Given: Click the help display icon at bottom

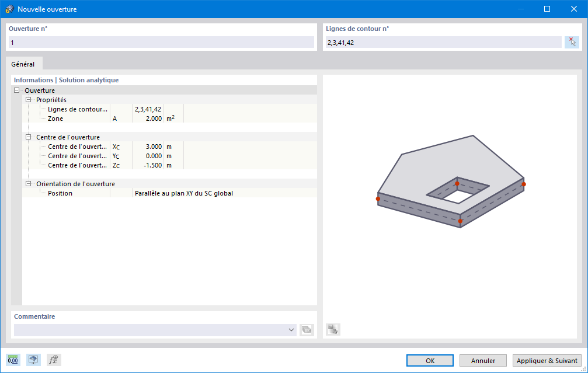Looking at the screenshot, I should 33,360.
